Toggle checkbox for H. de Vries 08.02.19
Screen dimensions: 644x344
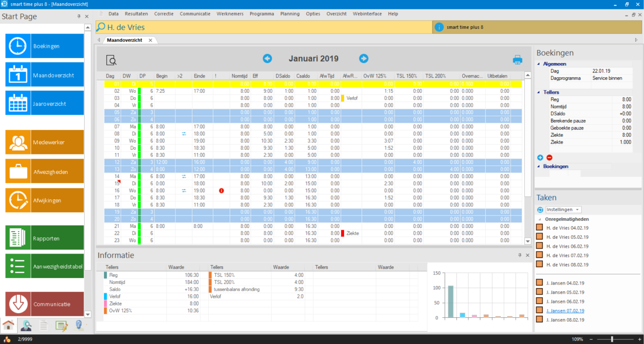click(x=539, y=264)
